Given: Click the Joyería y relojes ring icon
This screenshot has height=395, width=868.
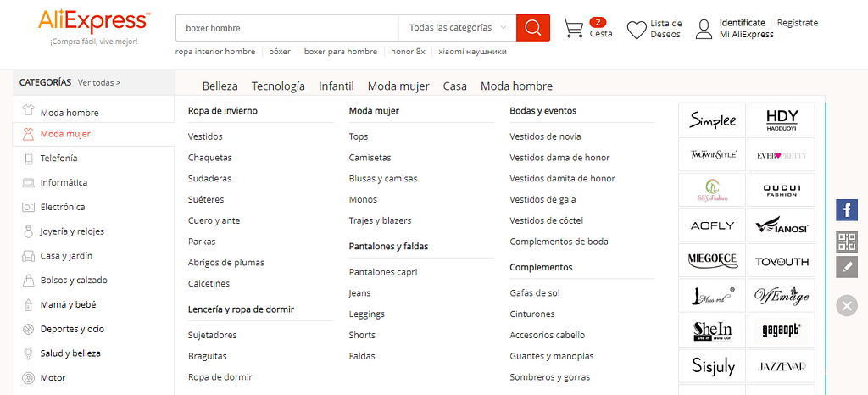Looking at the screenshot, I should (28, 231).
